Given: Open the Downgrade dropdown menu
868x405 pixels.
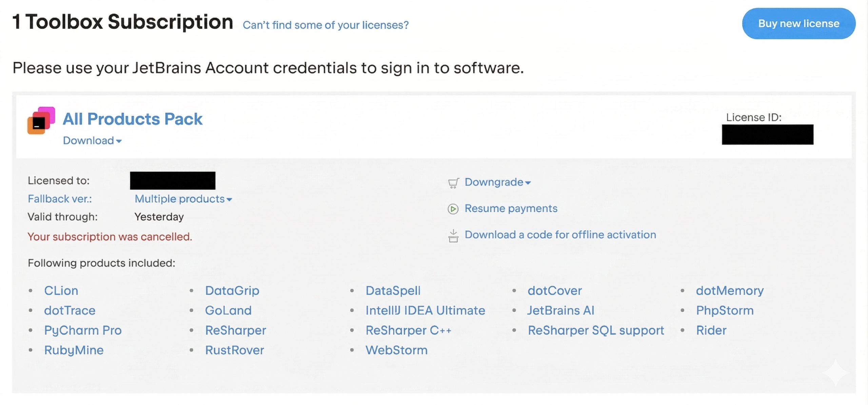Looking at the screenshot, I should tap(497, 182).
